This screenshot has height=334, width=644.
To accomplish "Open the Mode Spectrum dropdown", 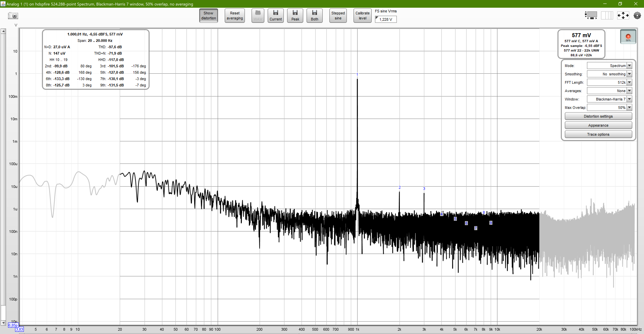I will 630,66.
